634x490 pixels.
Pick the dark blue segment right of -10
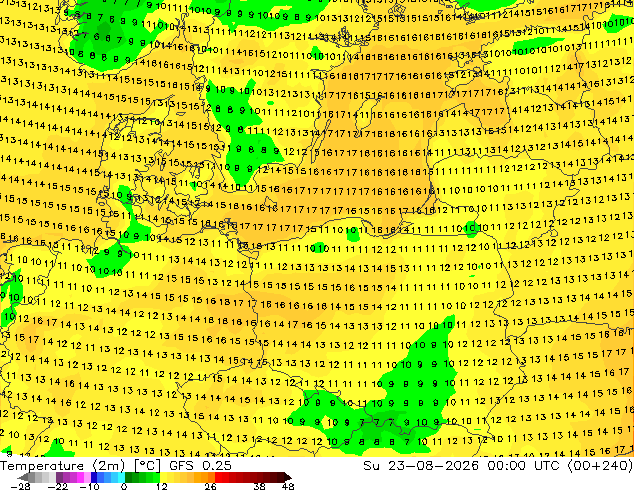94,477
